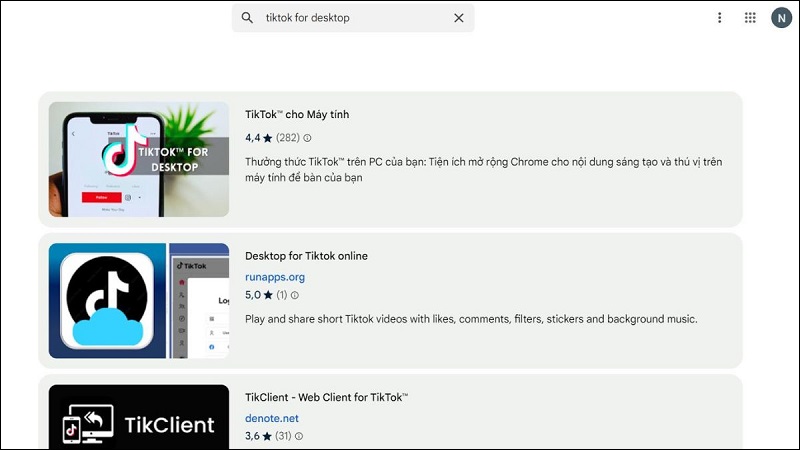Clear the search field with X

click(459, 18)
